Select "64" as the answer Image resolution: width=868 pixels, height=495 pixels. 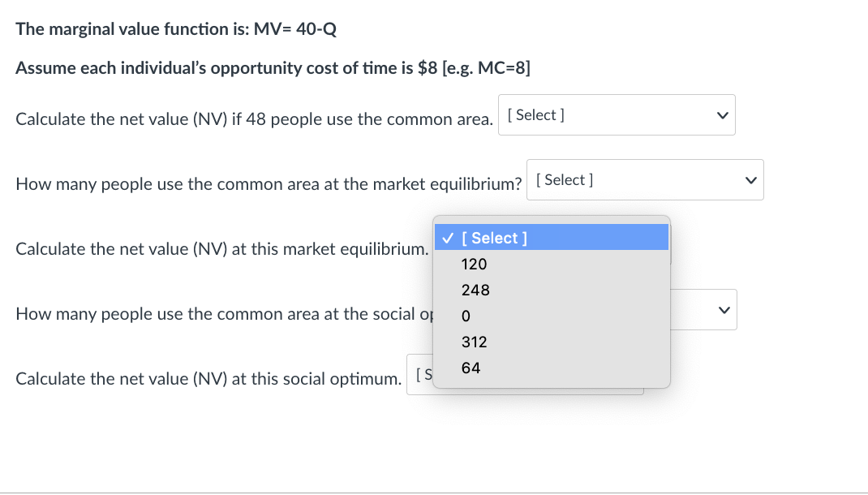[471, 368]
